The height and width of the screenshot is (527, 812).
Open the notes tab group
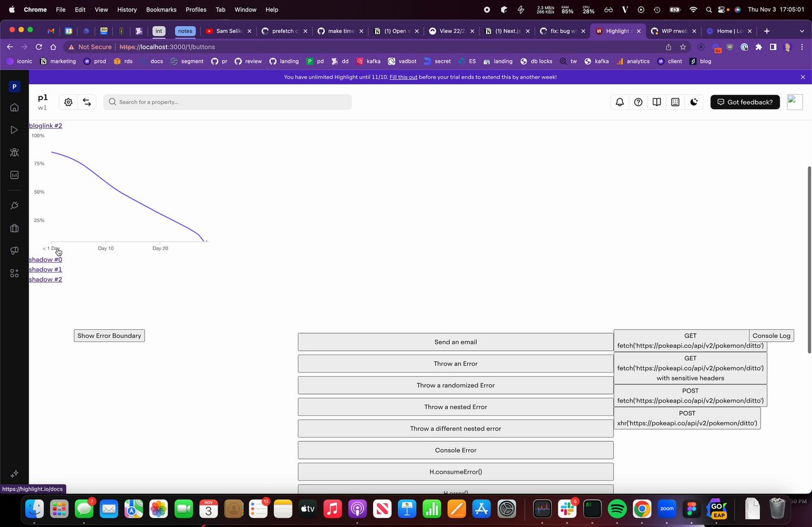coord(185,30)
